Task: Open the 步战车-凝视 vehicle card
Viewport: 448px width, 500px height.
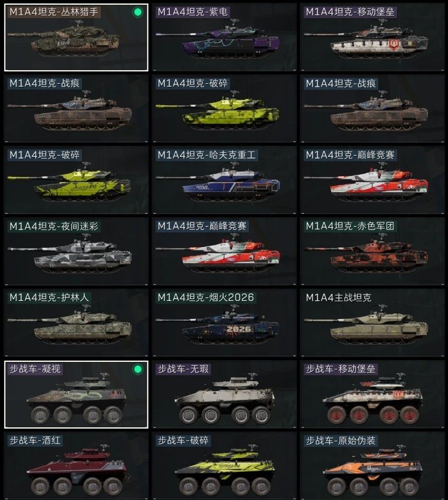Action: click(x=76, y=395)
